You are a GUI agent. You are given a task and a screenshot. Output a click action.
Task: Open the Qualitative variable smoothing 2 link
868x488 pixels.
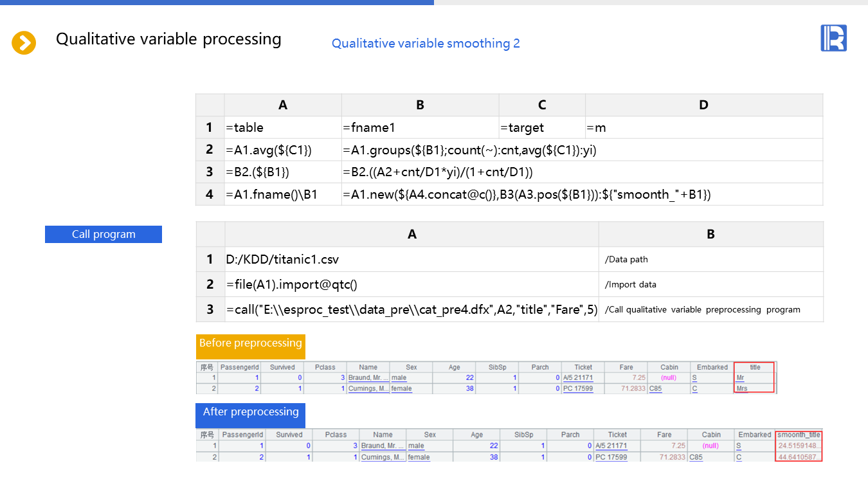426,43
